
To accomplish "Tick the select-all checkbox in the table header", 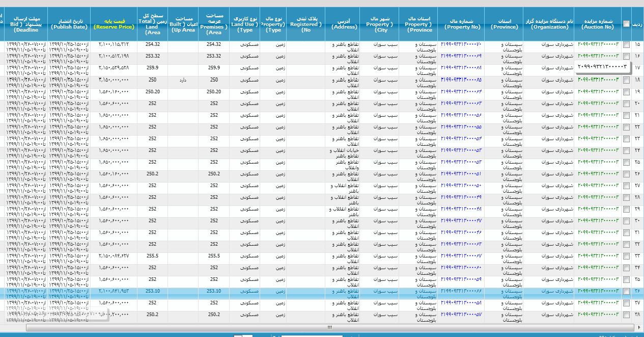I will click(x=626, y=23).
